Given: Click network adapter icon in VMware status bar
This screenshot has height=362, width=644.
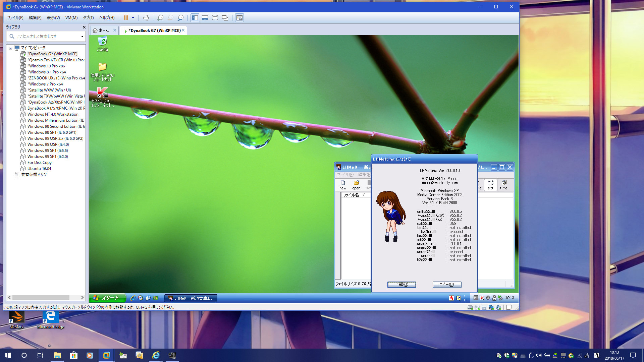Looking at the screenshot, I should click(x=491, y=307).
